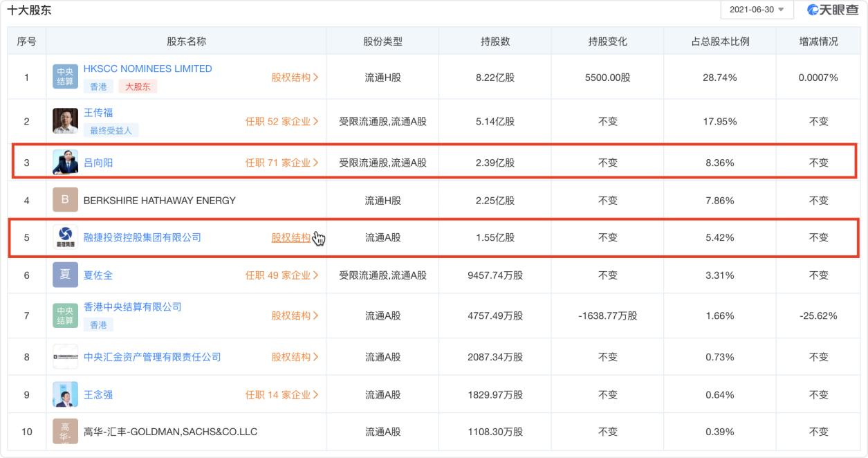This screenshot has height=458, width=868.
Task: Click Lü Xiangyang's profile photo
Action: click(x=64, y=161)
